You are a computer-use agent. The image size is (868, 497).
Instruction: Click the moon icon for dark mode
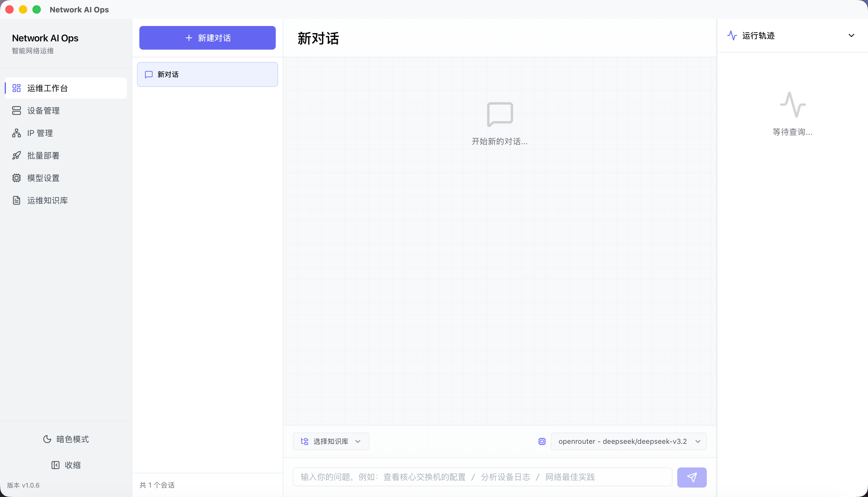coord(47,439)
